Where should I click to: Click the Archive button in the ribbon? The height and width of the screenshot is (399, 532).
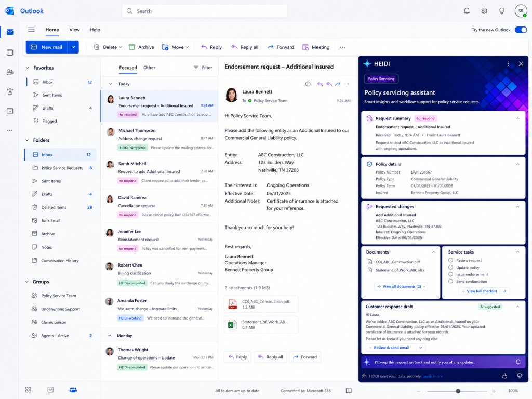(x=141, y=47)
